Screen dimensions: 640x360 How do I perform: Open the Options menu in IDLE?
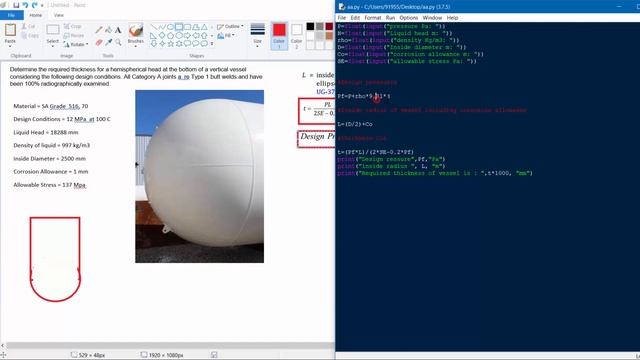409,18
